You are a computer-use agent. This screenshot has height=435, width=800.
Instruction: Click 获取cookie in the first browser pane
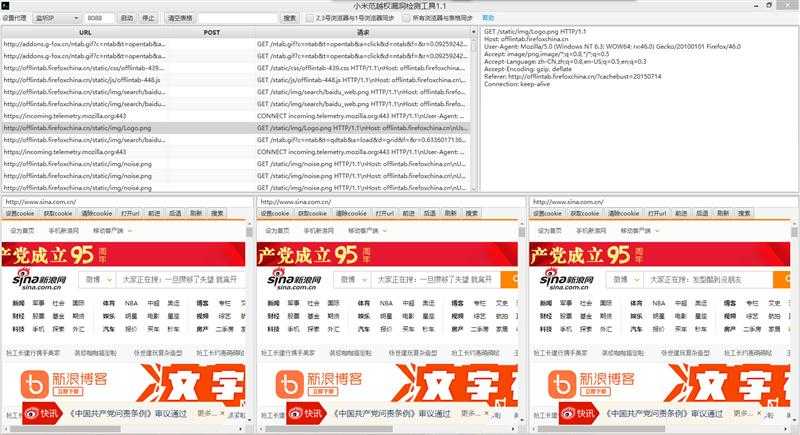(58, 213)
